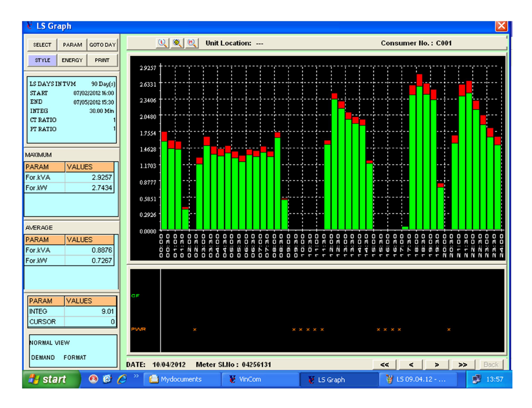Click the H magnifier zoom icon
The image size is (532, 408).
tap(192, 43)
